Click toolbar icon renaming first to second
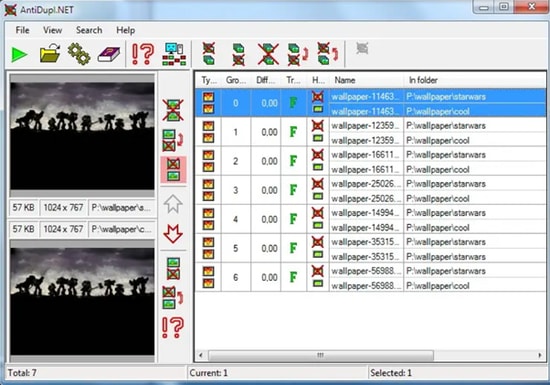550x385 pixels. 298,54
